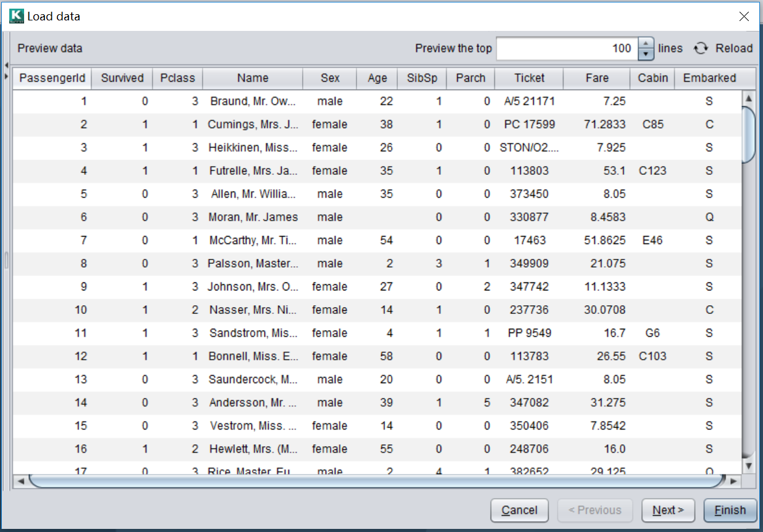The width and height of the screenshot is (763, 532).
Task: Select the cell 'Vestrom, Miss. ...'
Action: (253, 426)
